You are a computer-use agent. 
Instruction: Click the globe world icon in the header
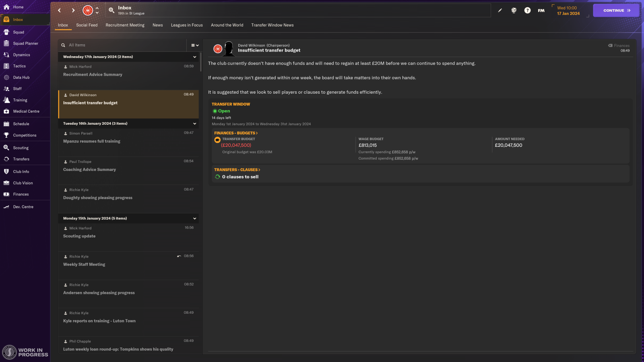click(514, 10)
